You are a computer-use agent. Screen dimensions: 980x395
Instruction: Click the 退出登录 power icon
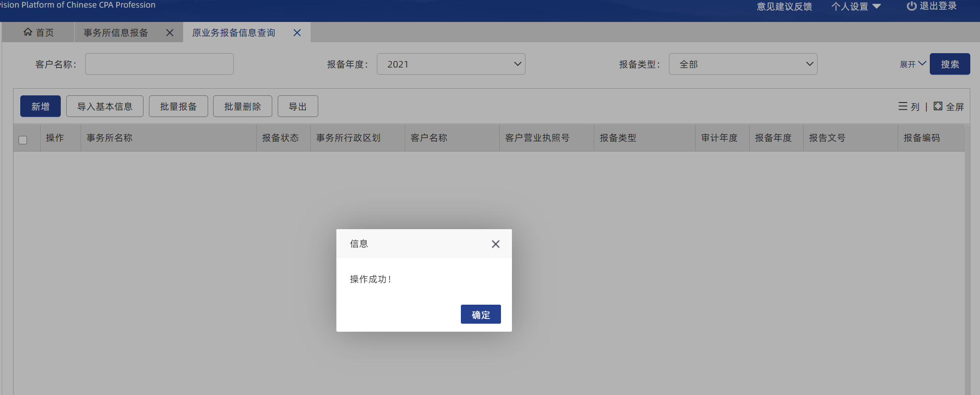(x=911, y=6)
